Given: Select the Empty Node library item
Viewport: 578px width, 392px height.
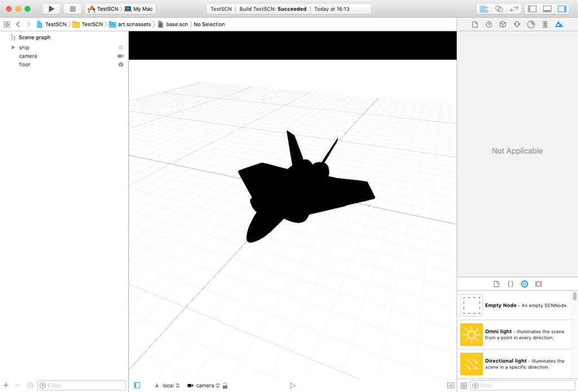Looking at the screenshot, I should point(514,305).
